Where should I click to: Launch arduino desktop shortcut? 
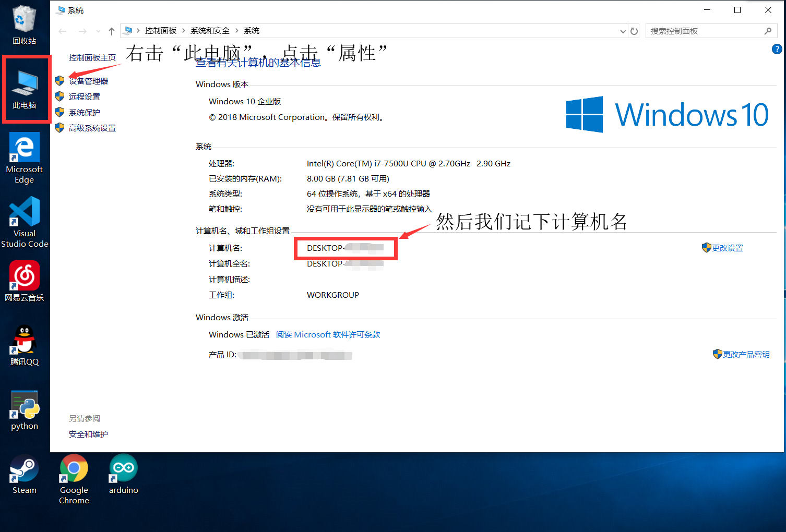coord(124,475)
